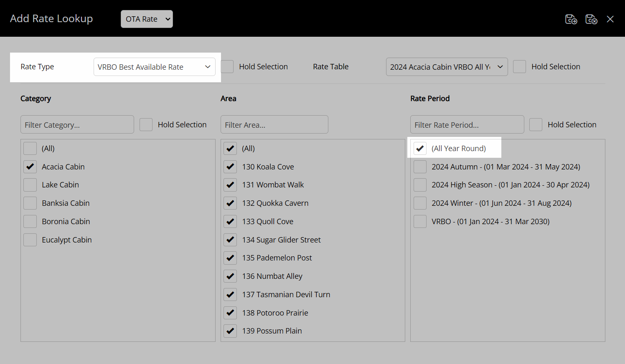Click the Save and Continue icon
The width and height of the screenshot is (625, 364).
point(571,19)
